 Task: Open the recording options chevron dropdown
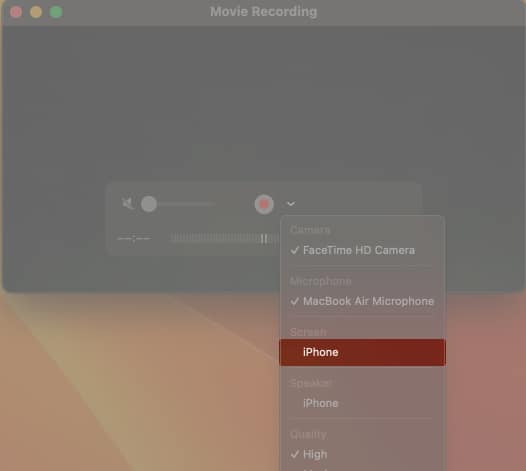click(x=291, y=204)
